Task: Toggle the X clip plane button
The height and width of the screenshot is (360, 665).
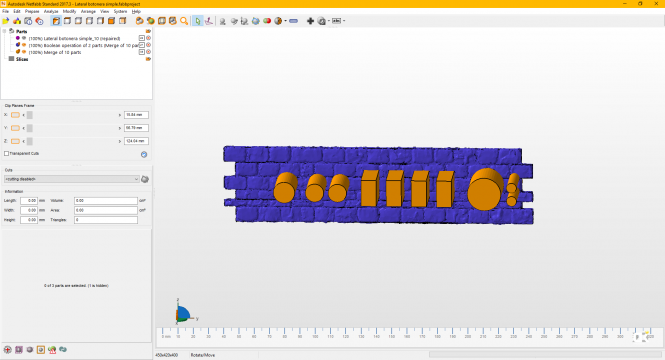Action: 15,115
